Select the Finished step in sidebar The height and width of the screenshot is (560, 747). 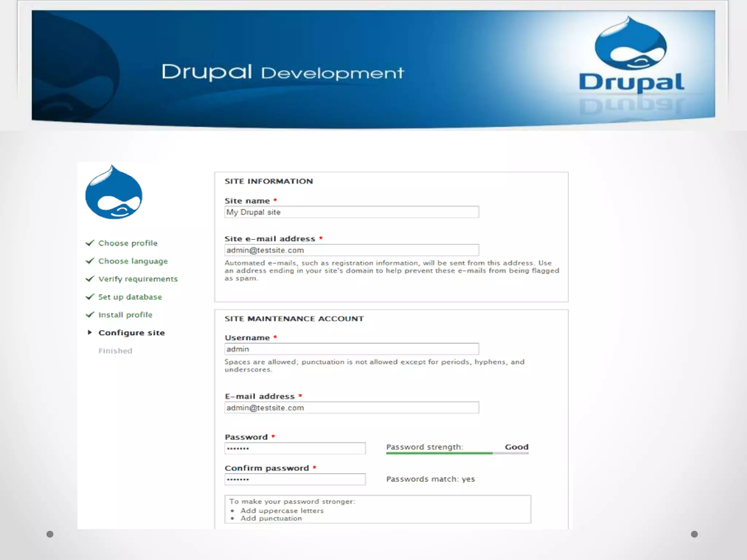point(115,351)
